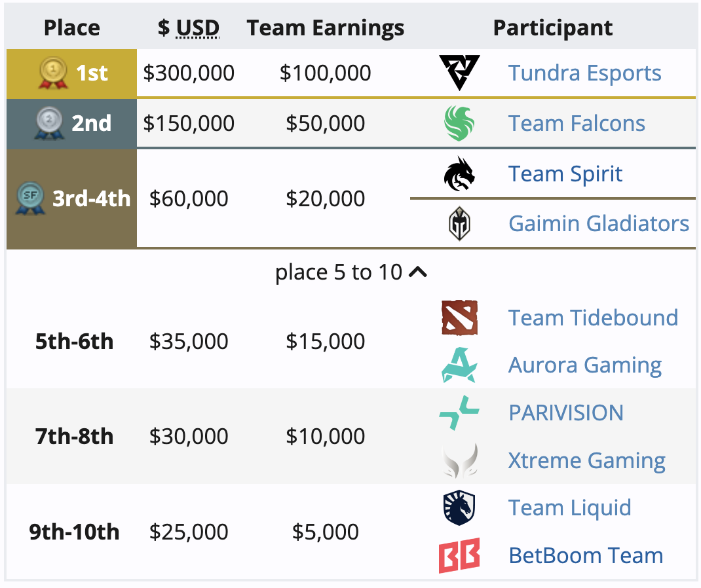Open the Xtreme Gaming link
701x588 pixels.
coord(586,461)
